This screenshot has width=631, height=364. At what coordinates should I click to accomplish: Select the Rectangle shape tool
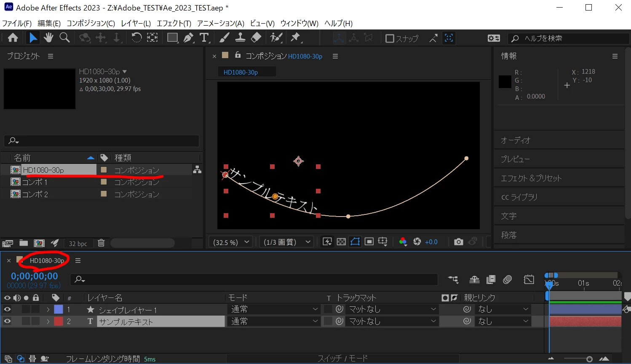pyautogui.click(x=172, y=38)
